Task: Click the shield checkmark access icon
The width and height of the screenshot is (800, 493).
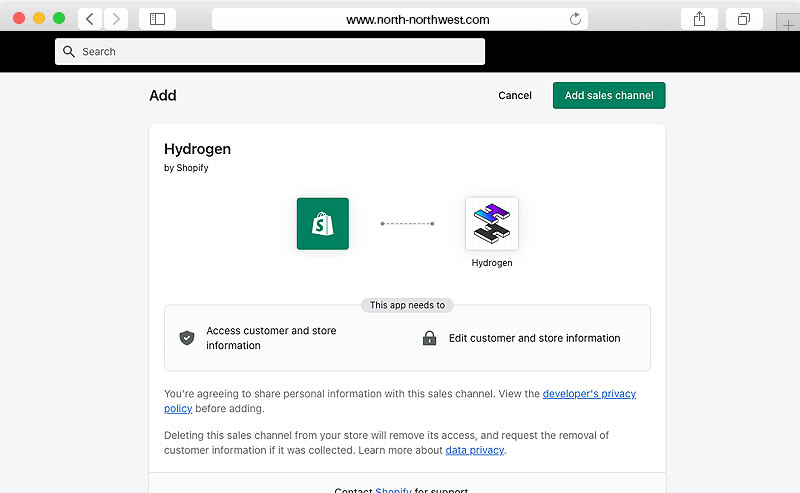Action: coord(186,338)
